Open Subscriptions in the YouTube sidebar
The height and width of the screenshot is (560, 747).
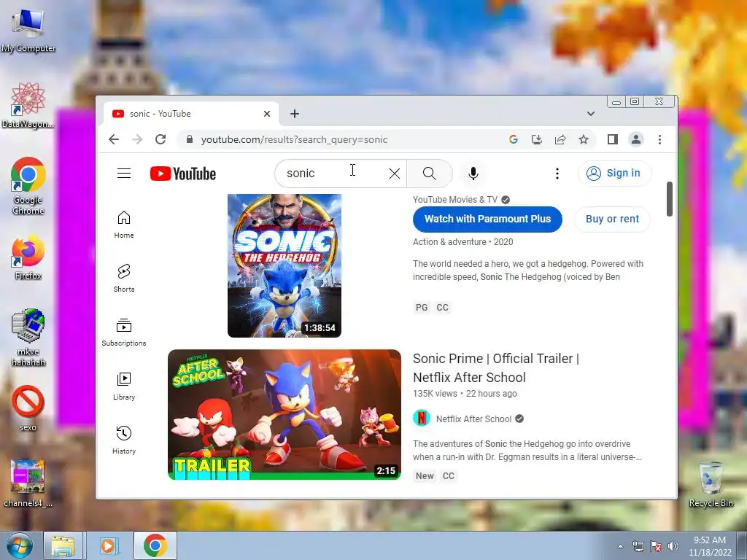(124, 332)
